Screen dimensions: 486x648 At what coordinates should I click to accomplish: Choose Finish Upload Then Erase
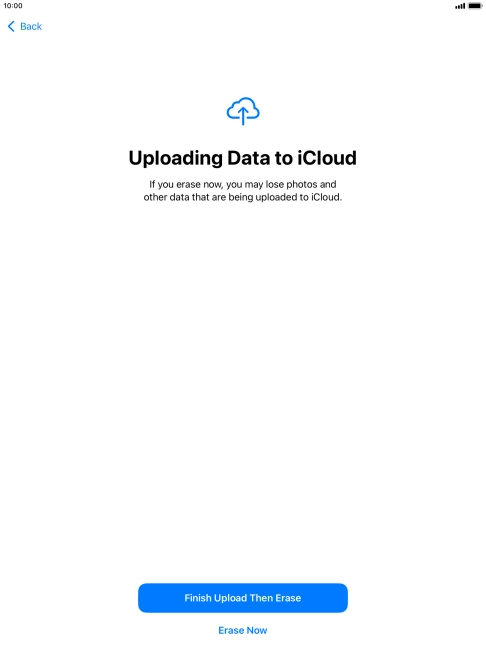243,598
